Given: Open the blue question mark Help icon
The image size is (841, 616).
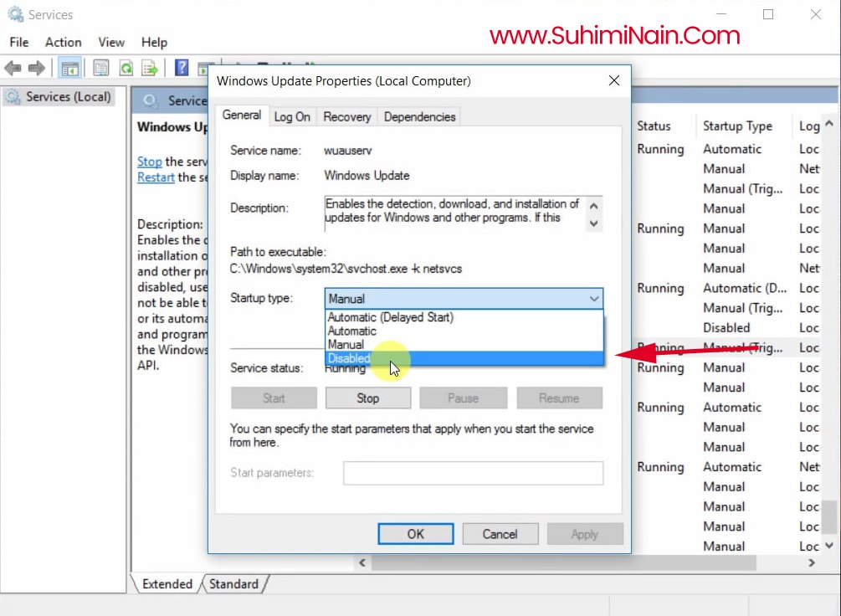Looking at the screenshot, I should coord(182,69).
